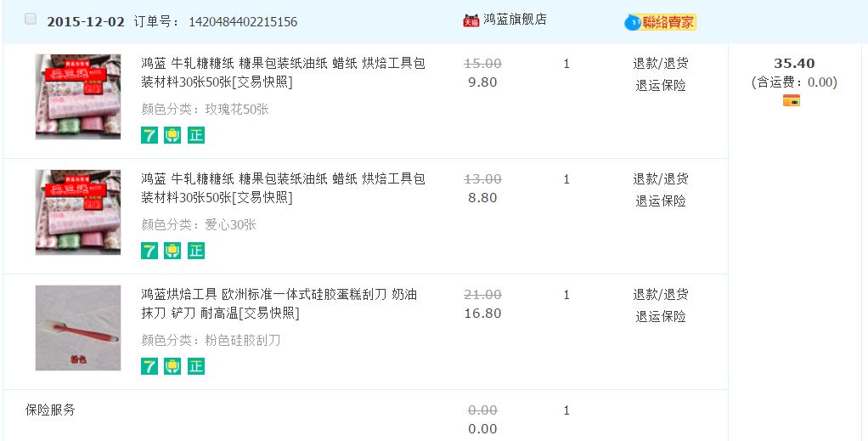Click 正 genuine icon for 爱心30张 item
The image size is (868, 441).
(x=196, y=251)
